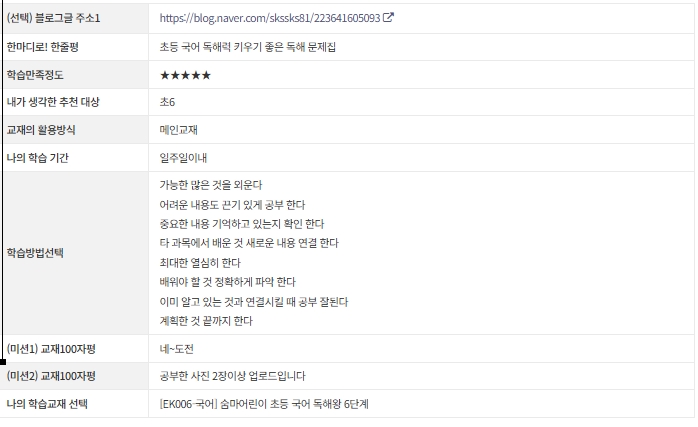Click the '일주일이내' study period value

(x=183, y=158)
